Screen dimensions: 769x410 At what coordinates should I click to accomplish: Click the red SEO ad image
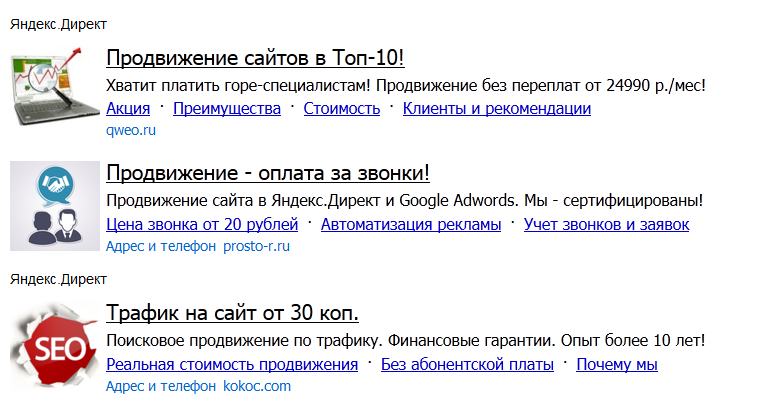[55, 346]
